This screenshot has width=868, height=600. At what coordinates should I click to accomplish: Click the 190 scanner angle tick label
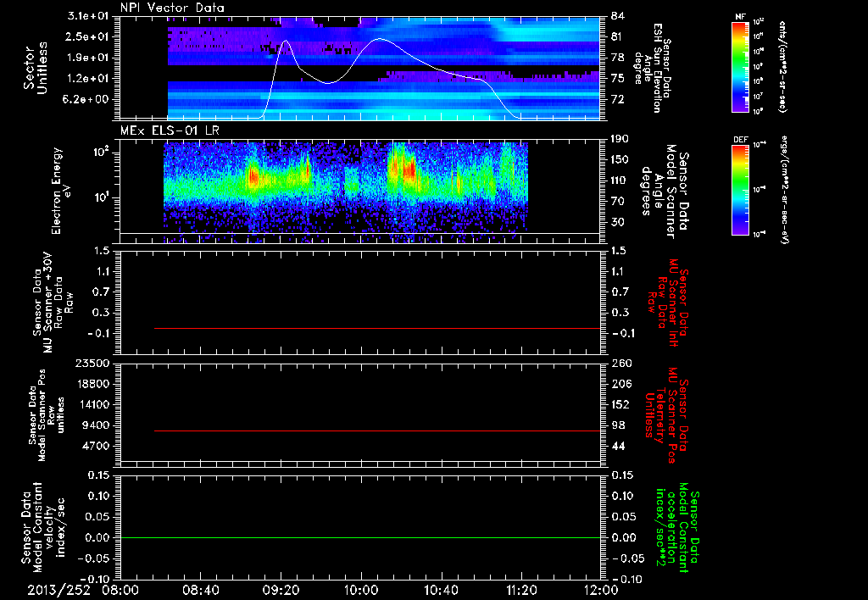[620, 139]
